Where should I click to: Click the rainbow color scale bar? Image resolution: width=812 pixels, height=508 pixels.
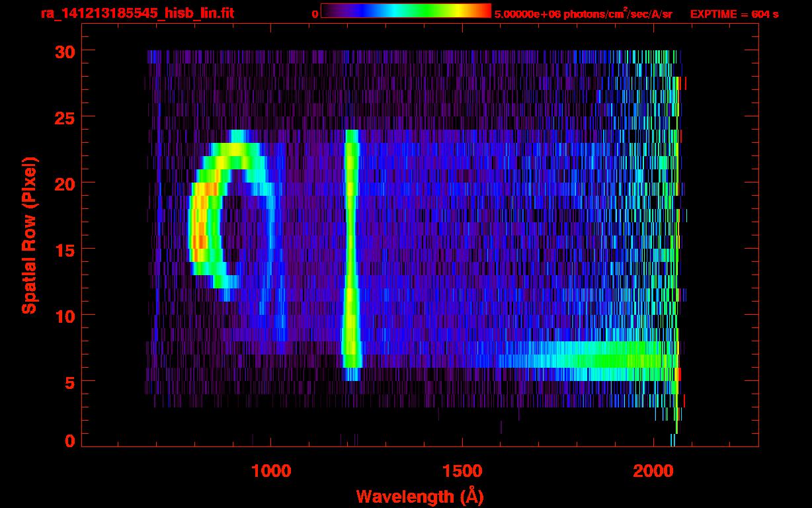pos(406,11)
